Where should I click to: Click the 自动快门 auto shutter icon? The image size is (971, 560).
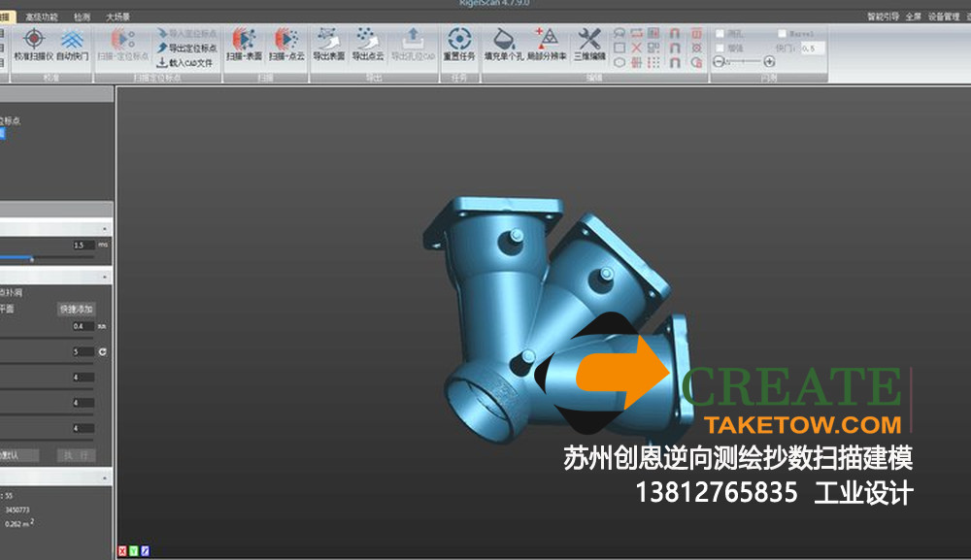[72, 44]
